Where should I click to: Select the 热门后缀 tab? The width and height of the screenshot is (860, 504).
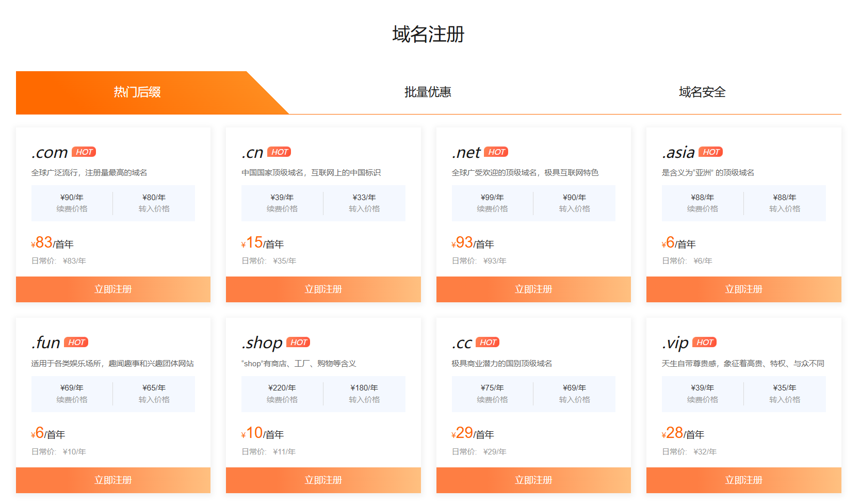(x=137, y=92)
